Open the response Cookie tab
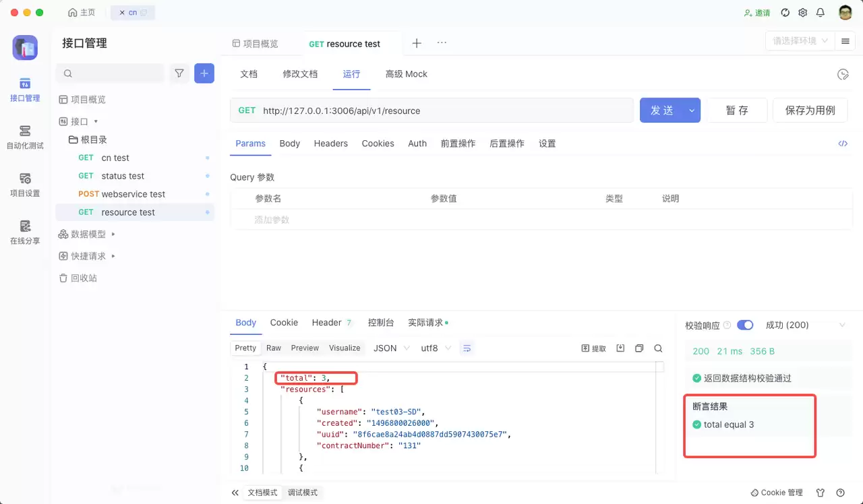The width and height of the screenshot is (863, 504). pyautogui.click(x=284, y=323)
